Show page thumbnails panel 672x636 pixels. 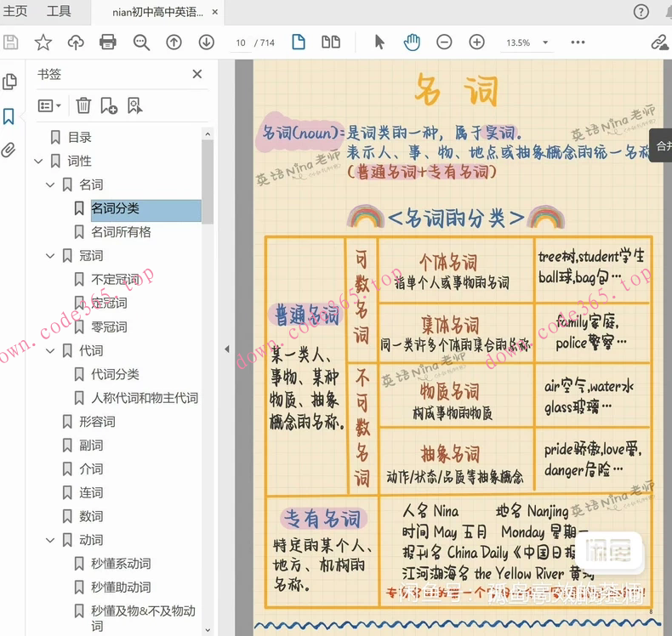point(9,82)
